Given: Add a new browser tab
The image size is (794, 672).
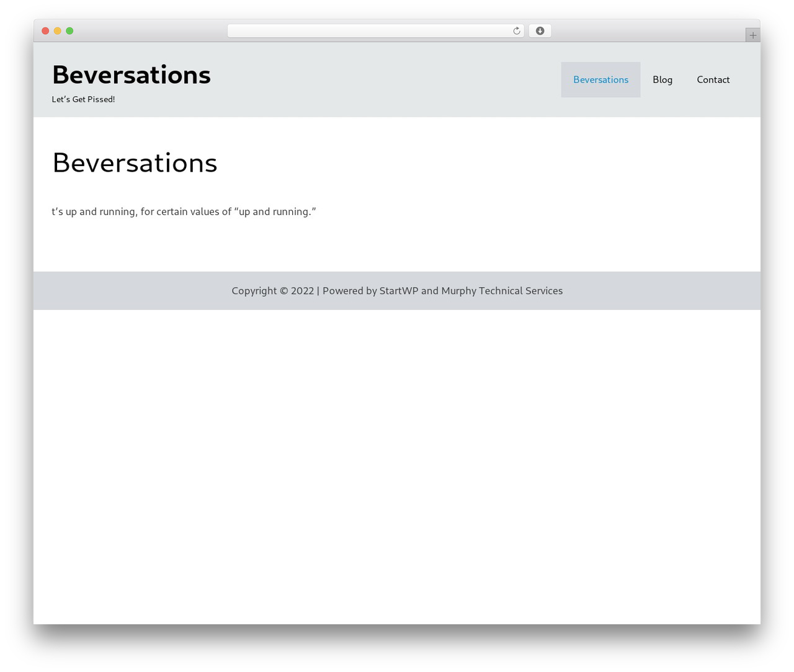Looking at the screenshot, I should pyautogui.click(x=752, y=35).
